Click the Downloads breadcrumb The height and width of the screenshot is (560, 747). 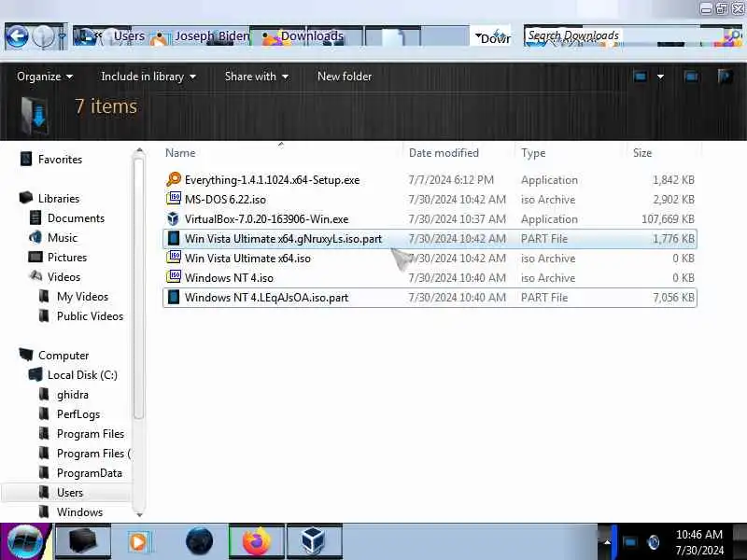point(312,36)
